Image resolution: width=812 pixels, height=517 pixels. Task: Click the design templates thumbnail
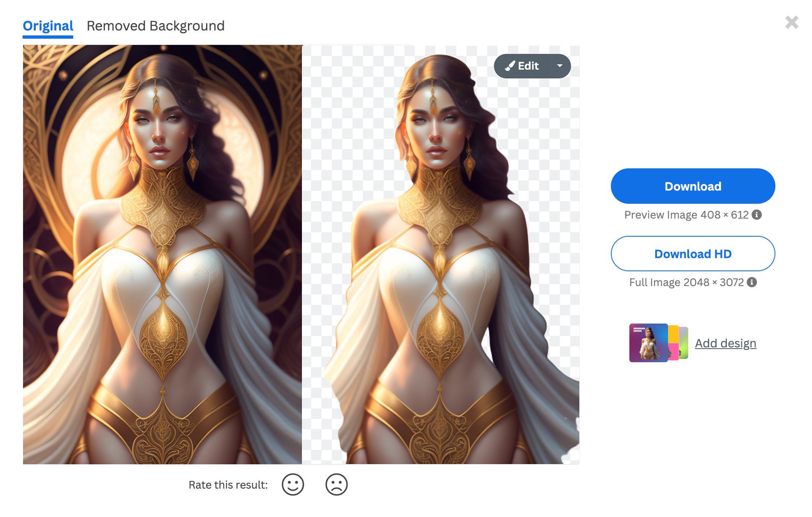[659, 342]
